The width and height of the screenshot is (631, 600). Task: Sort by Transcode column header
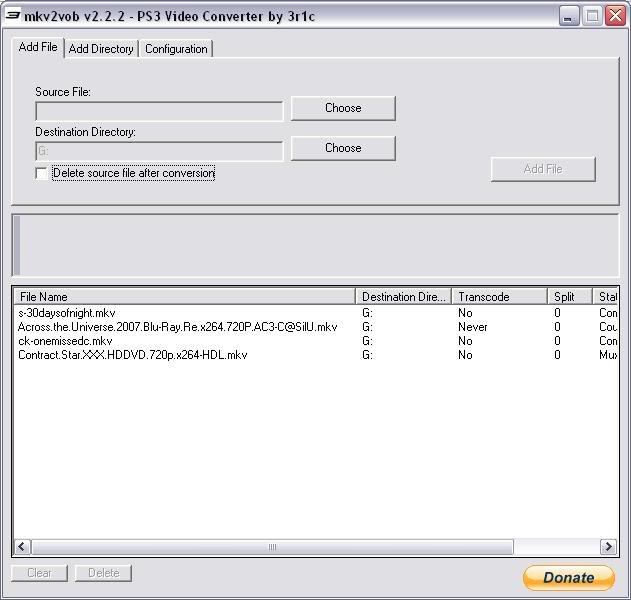[498, 297]
